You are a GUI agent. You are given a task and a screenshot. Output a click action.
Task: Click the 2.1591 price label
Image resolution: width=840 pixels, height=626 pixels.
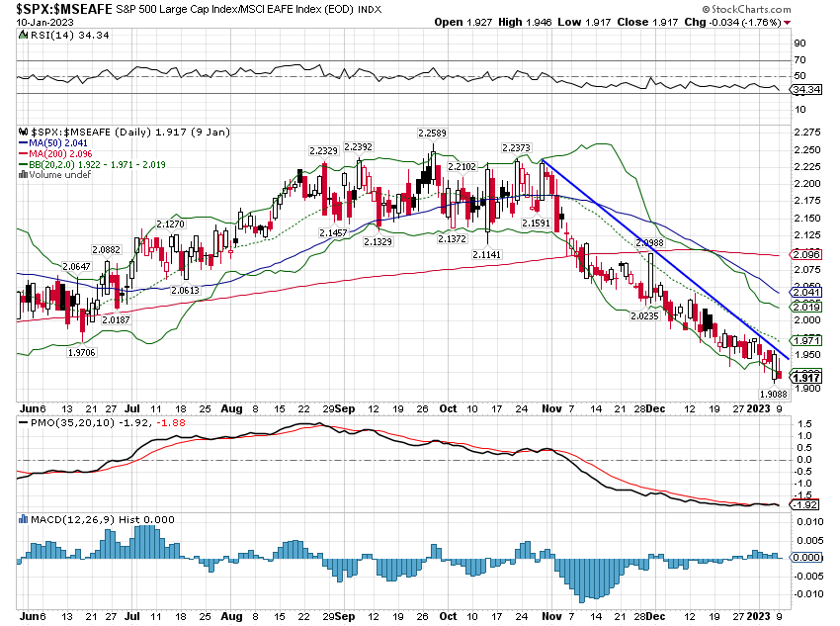pyautogui.click(x=536, y=223)
